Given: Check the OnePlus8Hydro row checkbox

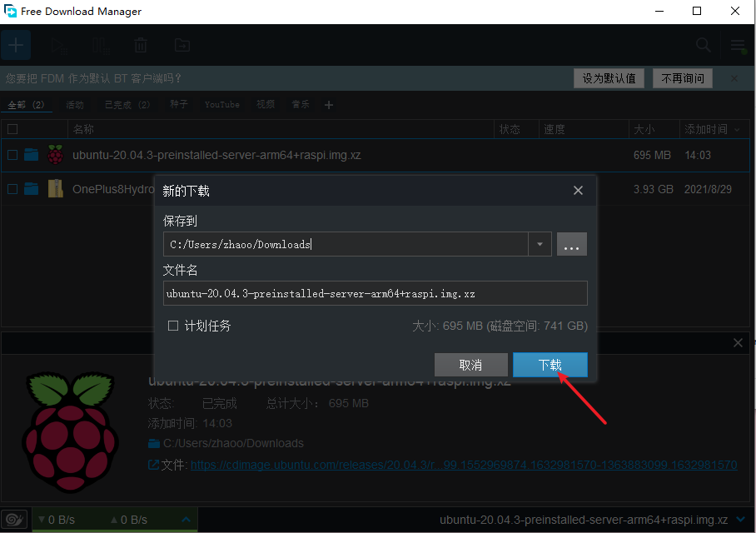Looking at the screenshot, I should click(x=12, y=188).
